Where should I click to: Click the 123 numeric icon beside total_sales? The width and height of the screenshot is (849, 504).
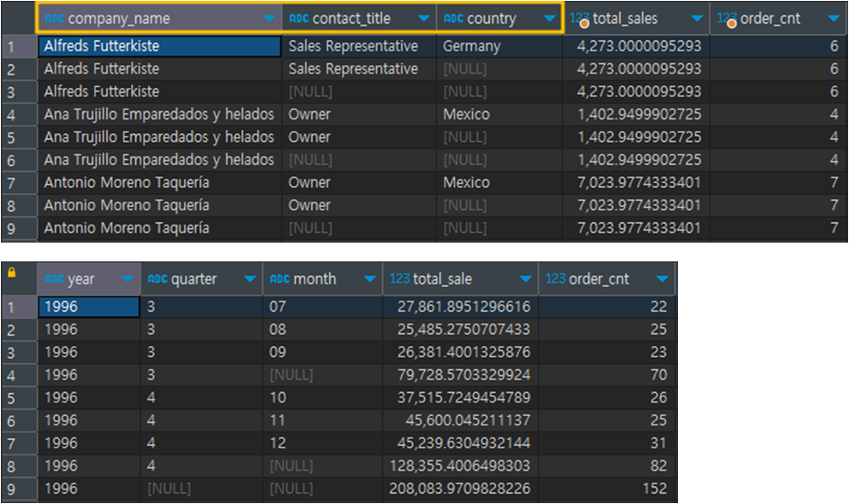(x=580, y=19)
